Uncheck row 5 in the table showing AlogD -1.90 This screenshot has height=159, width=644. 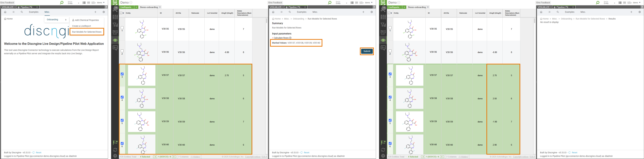tap(390, 120)
